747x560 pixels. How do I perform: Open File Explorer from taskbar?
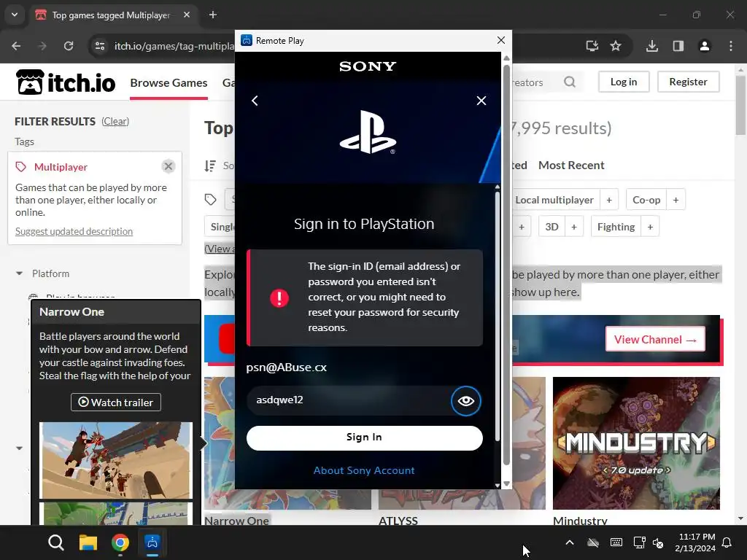[x=88, y=542]
